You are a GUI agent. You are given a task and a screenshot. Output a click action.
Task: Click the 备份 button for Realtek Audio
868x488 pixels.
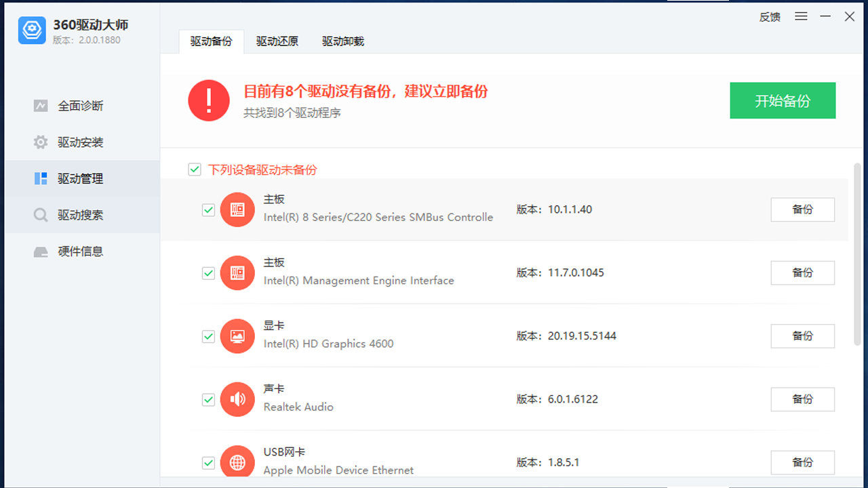click(802, 399)
